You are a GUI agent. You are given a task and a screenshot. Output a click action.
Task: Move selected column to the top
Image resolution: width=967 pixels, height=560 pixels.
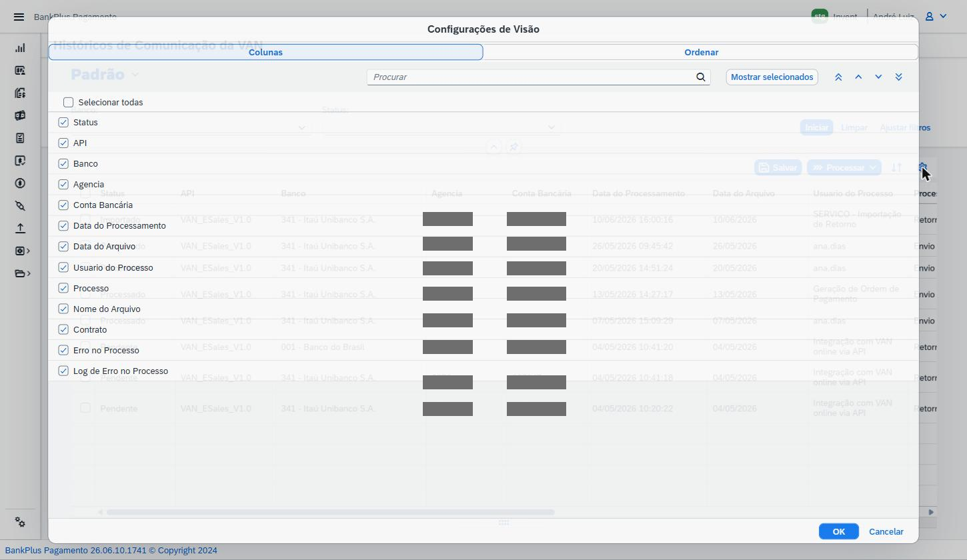tap(838, 77)
